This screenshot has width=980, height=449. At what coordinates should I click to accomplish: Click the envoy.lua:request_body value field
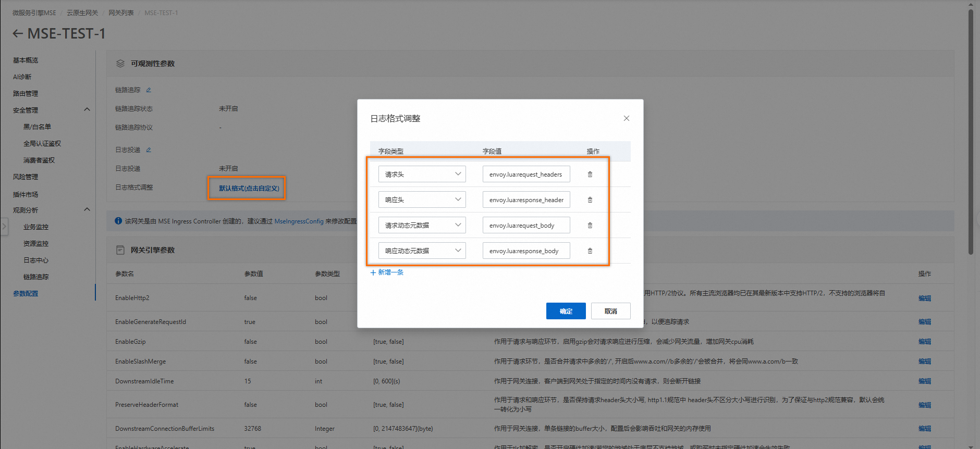tap(526, 226)
